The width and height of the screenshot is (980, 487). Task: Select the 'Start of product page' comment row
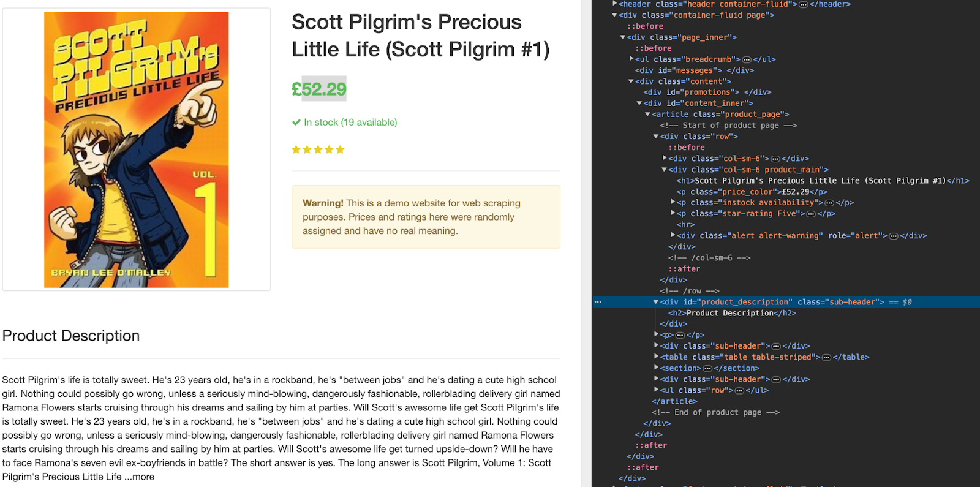point(728,126)
